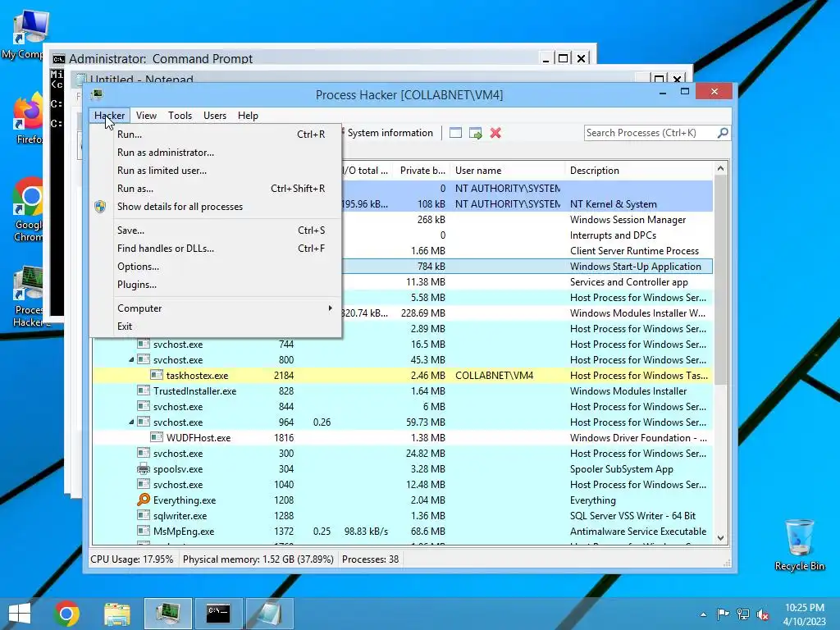Switch to Command Prompt taskbar button
840x630 pixels.
218,614
